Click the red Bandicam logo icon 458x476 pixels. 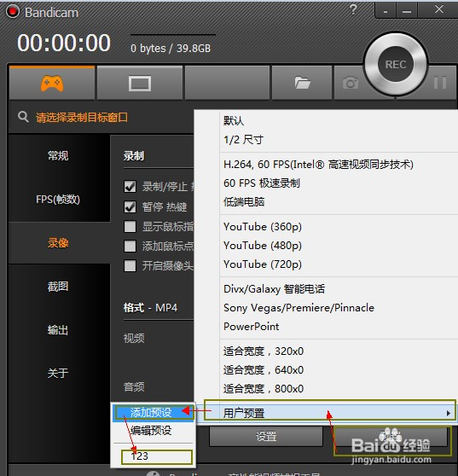coord(13,12)
